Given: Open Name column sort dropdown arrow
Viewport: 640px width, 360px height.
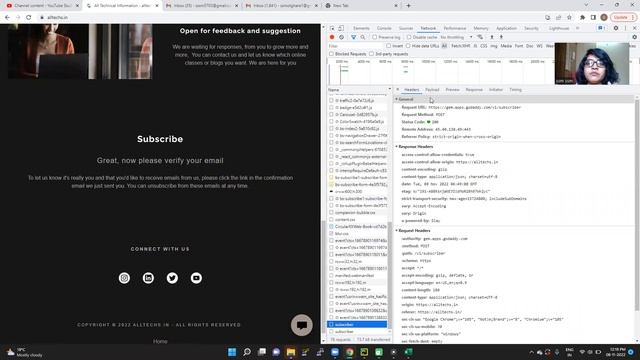Looking at the screenshot, I should coord(389,89).
